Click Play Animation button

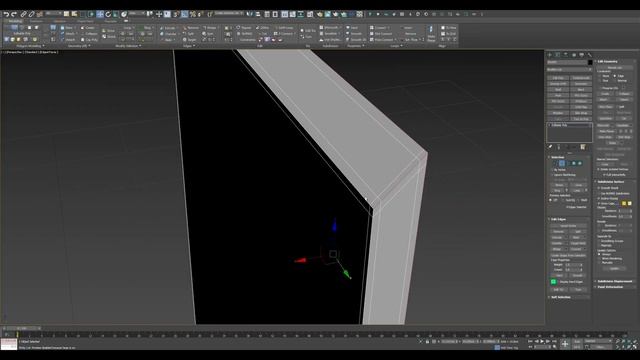tap(542, 341)
